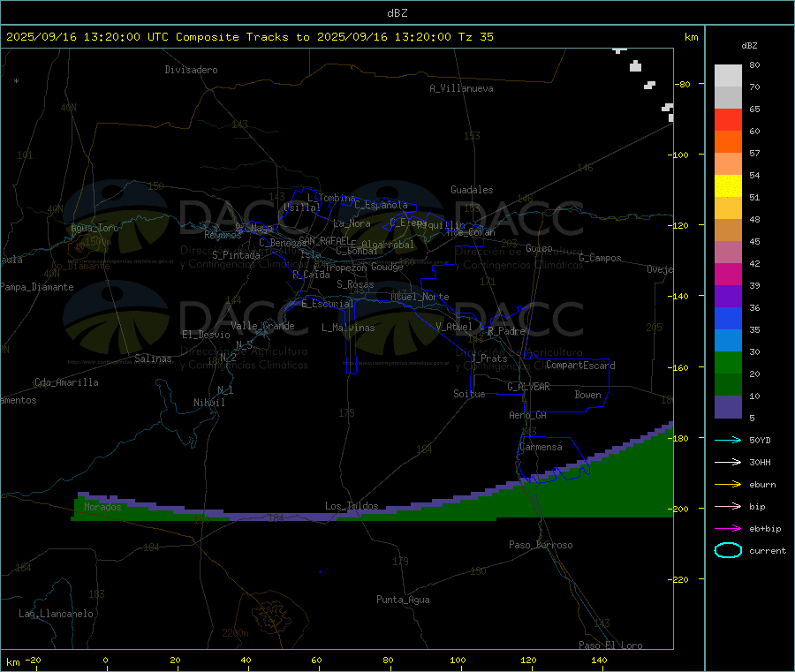Image resolution: width=795 pixels, height=672 pixels.
Task: Click the bip pink arrow legend icon
Action: [x=728, y=506]
